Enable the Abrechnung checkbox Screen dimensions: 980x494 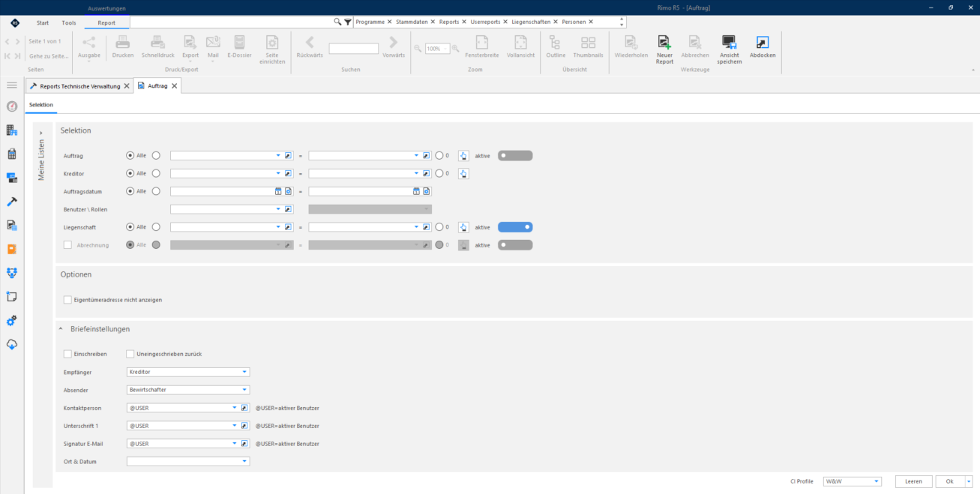click(x=68, y=244)
